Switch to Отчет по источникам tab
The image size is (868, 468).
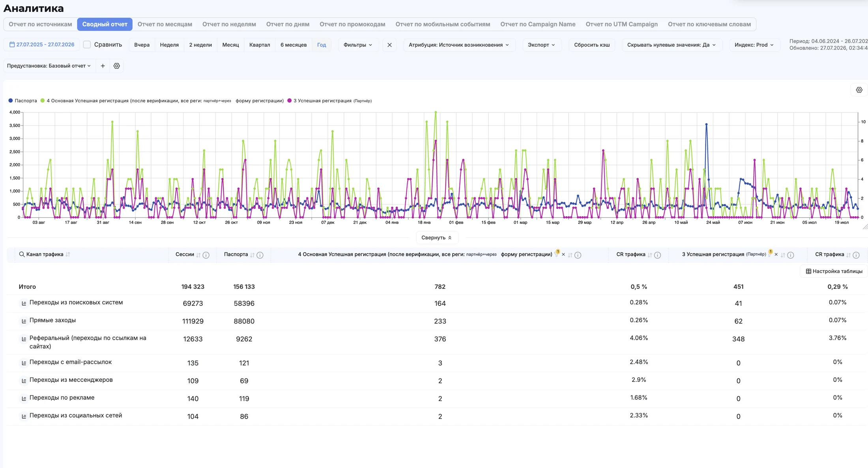[40, 24]
